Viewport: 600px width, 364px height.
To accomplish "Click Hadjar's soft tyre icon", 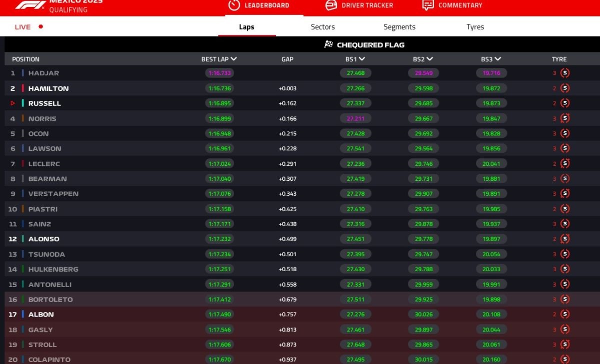I will pyautogui.click(x=565, y=73).
